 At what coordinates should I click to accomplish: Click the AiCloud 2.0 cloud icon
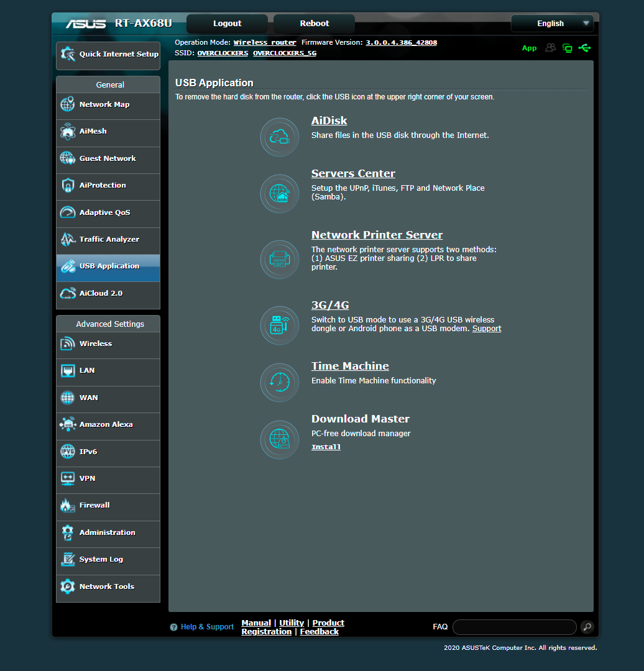(x=68, y=293)
